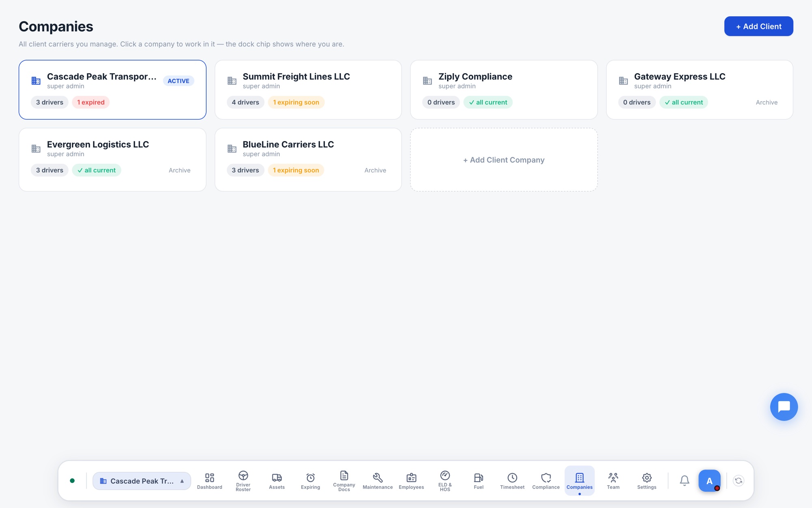Click Ziply 0 drivers chip
Screen dimensions: 812x508
441,102
